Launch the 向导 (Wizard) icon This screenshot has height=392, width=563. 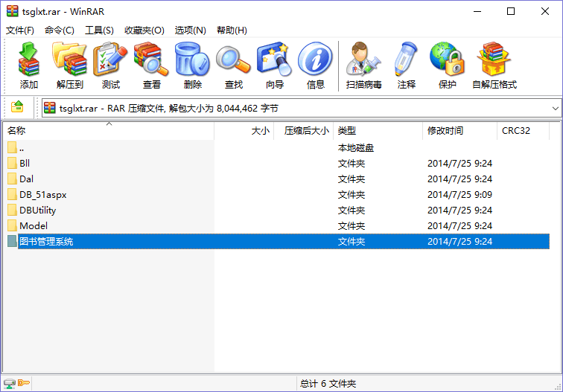275,65
